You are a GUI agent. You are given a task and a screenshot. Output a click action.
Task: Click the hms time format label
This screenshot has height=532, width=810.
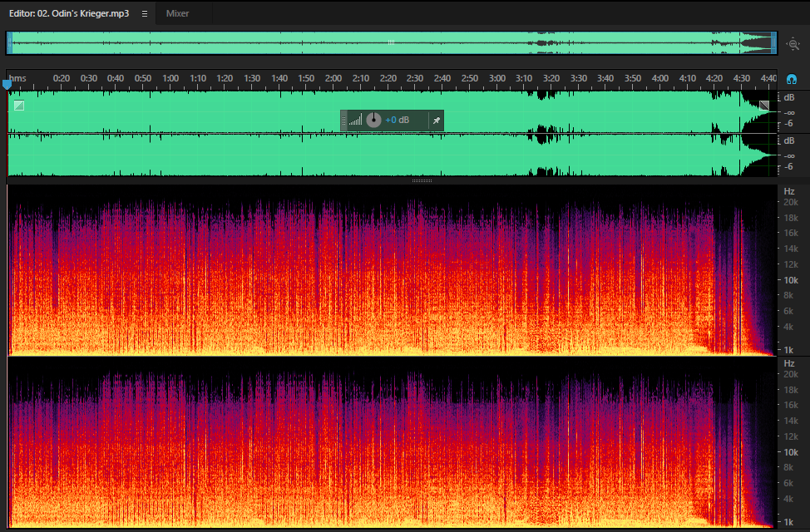click(x=17, y=78)
